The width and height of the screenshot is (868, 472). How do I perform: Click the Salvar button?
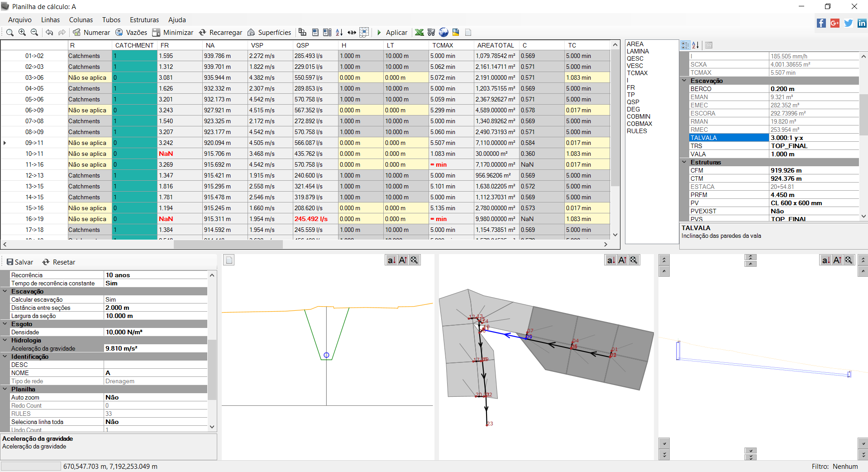click(19, 262)
